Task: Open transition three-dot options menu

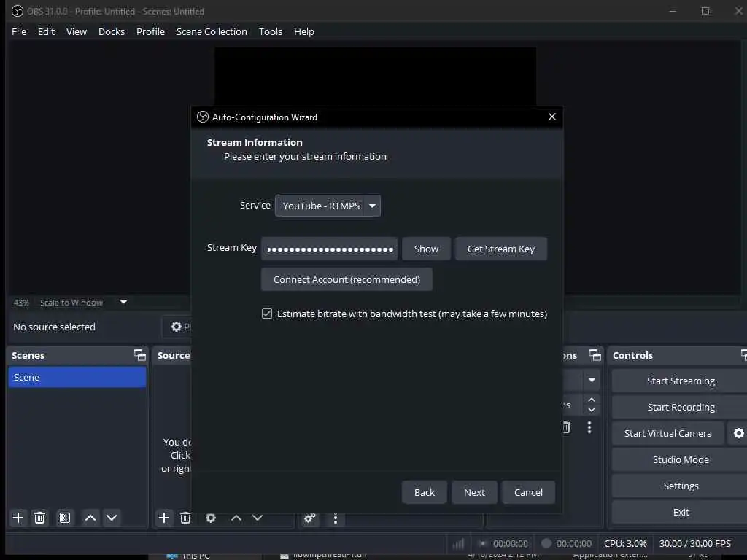Action: [x=589, y=427]
